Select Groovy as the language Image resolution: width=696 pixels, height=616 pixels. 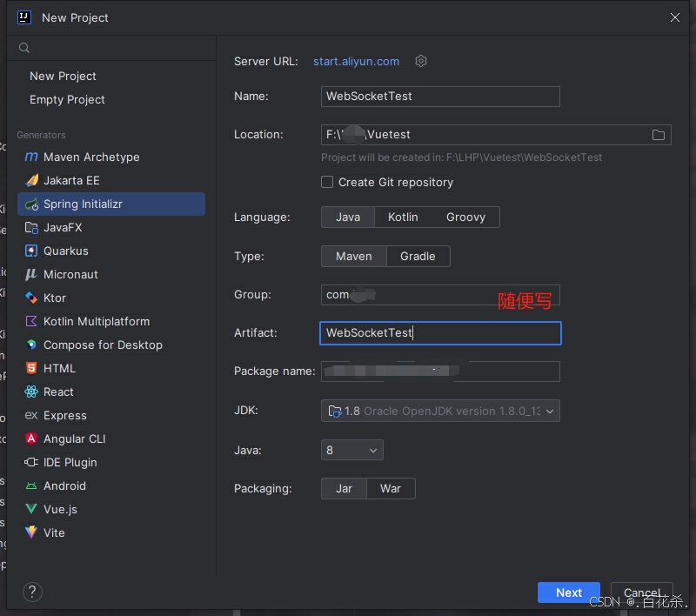pos(465,217)
